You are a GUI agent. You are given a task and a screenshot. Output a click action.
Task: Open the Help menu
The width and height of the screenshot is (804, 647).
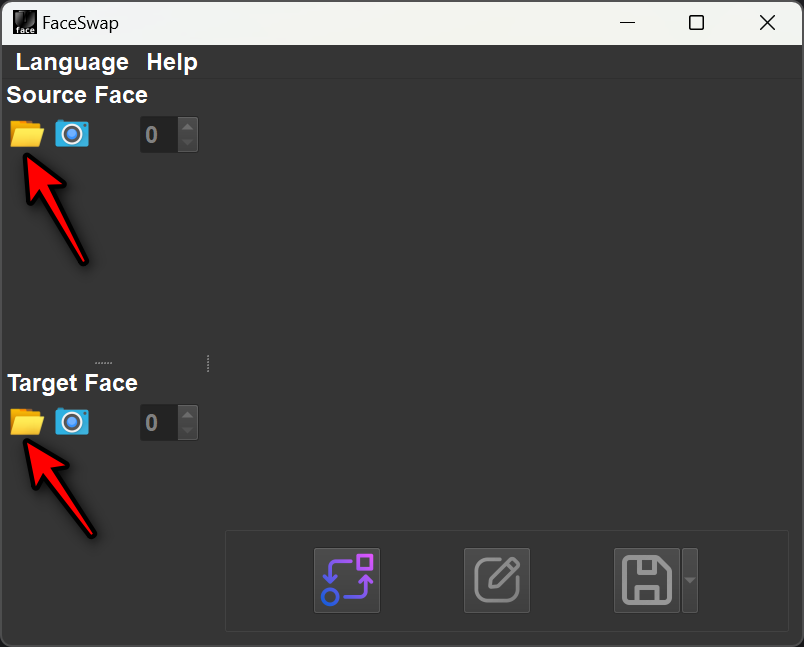172,62
